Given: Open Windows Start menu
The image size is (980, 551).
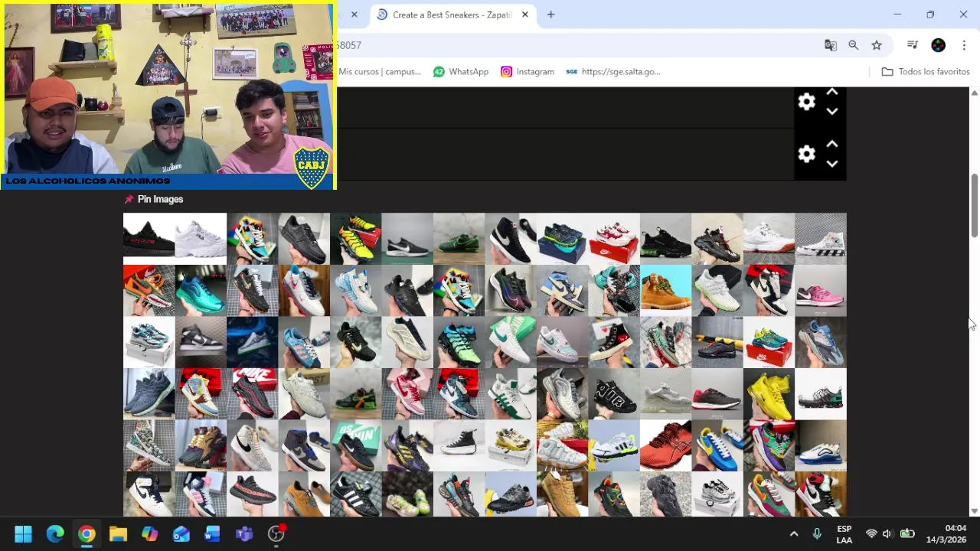Looking at the screenshot, I should click(24, 534).
